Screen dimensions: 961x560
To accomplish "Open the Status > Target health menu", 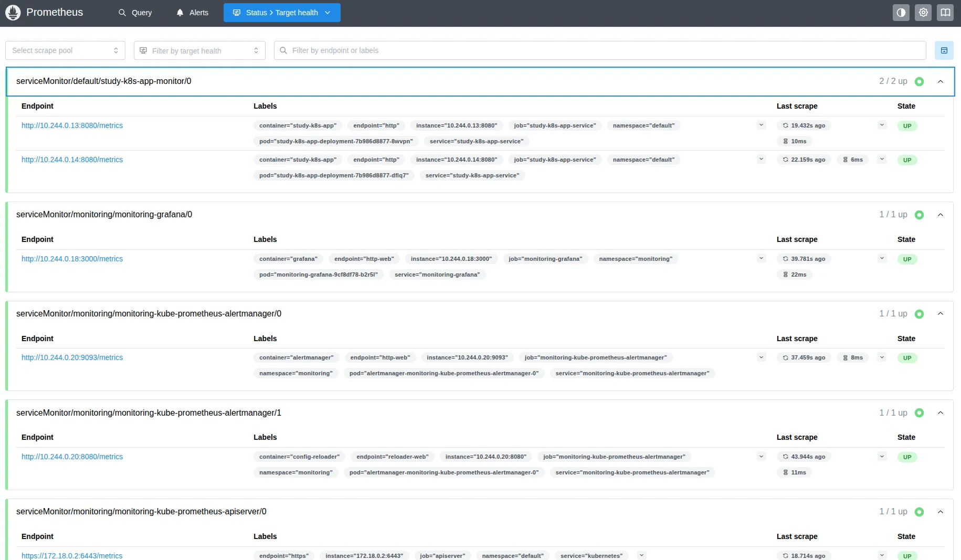I will tap(282, 13).
